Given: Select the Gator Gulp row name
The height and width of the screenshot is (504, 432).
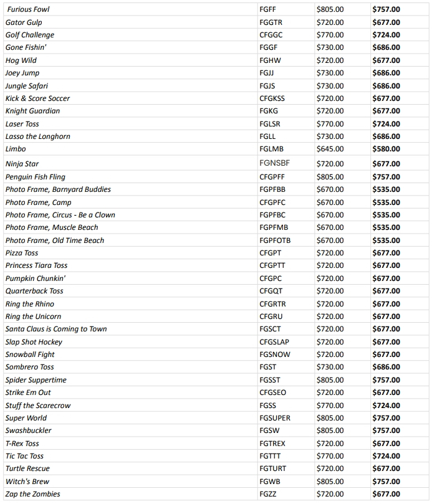Looking at the screenshot, I should coord(24,22).
